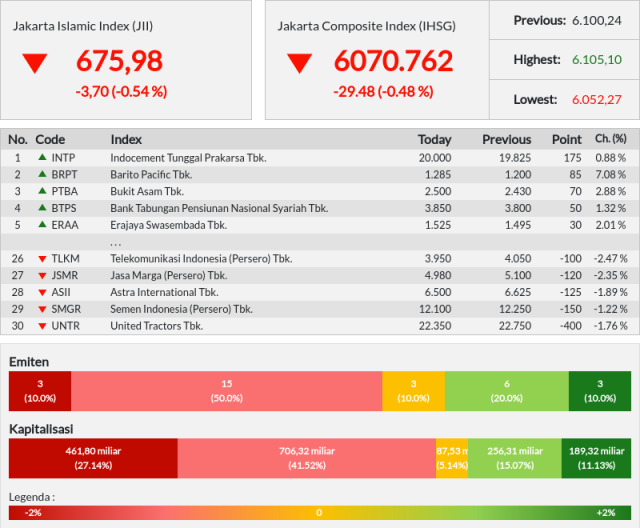
Task: Select the light red Emiten segment 15 (50.0%)
Action: (227, 391)
